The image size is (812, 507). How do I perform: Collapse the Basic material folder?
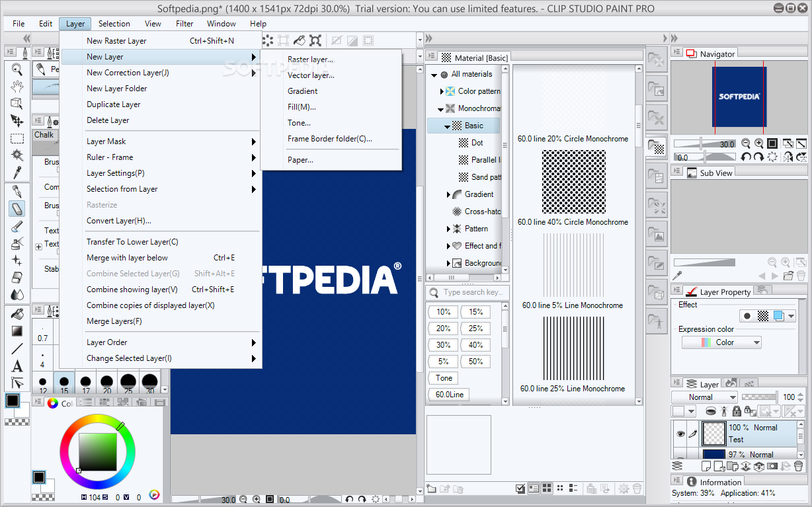[x=447, y=126]
